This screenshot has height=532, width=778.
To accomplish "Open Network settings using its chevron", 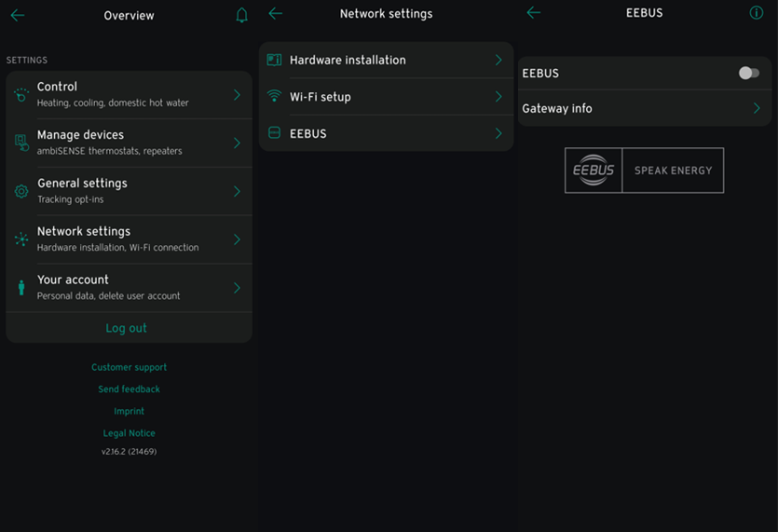I will 237,239.
